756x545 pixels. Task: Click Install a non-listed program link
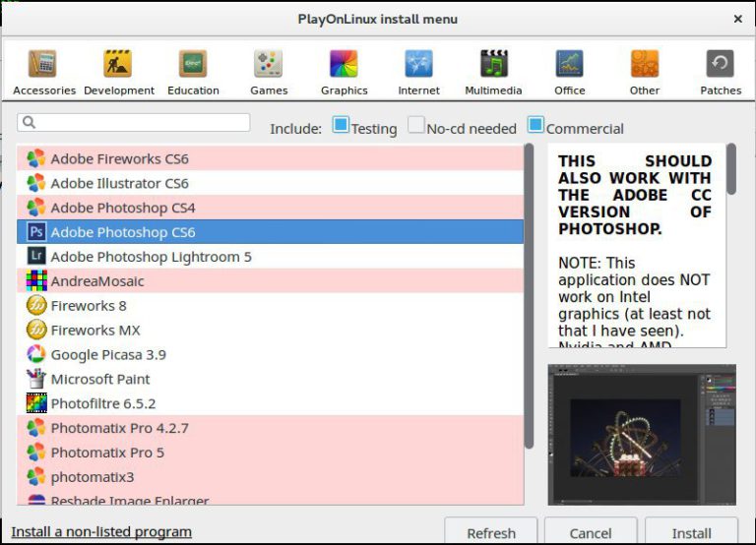[x=101, y=531]
